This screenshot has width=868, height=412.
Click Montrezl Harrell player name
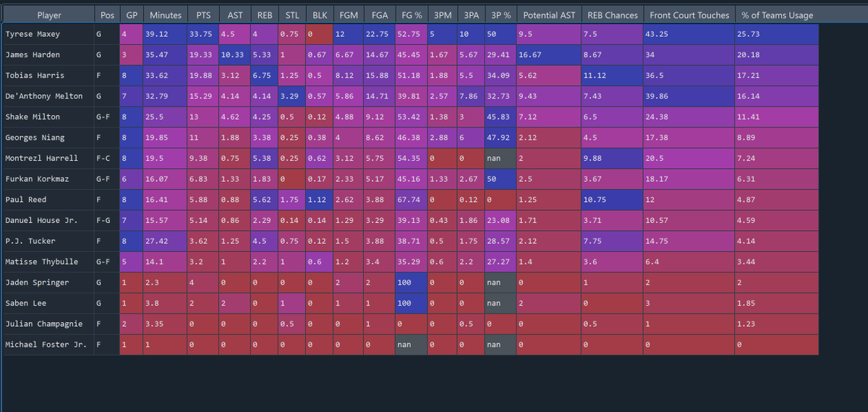pyautogui.click(x=49, y=158)
